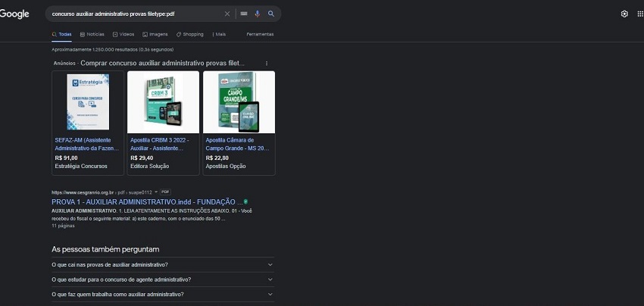
Task: Start voice search with the microphone icon
Action: [x=257, y=14]
